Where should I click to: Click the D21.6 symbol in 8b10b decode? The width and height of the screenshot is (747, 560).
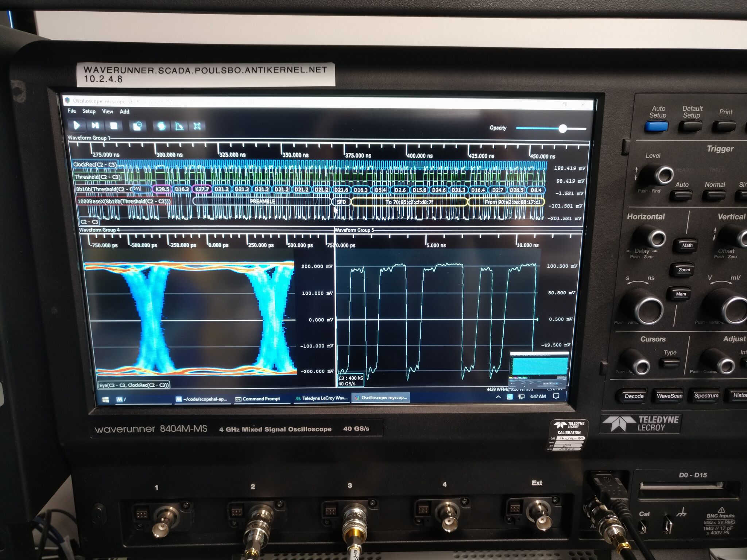[341, 190]
